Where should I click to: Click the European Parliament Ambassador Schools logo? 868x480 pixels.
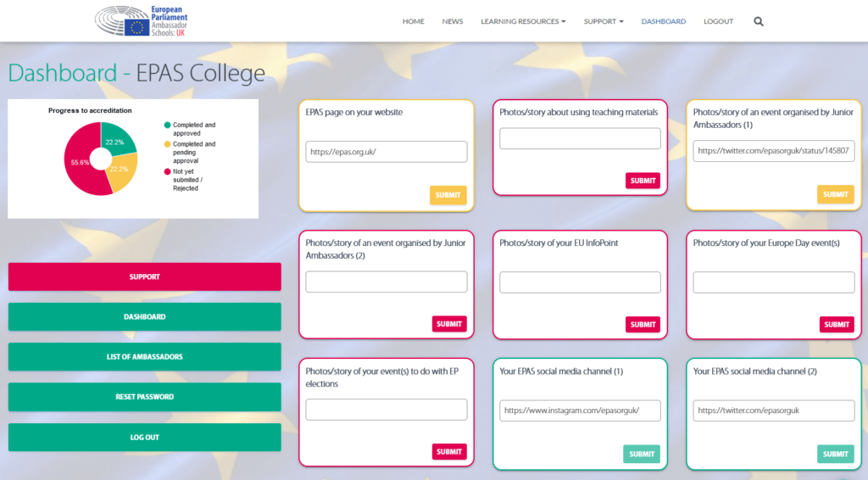tap(142, 20)
